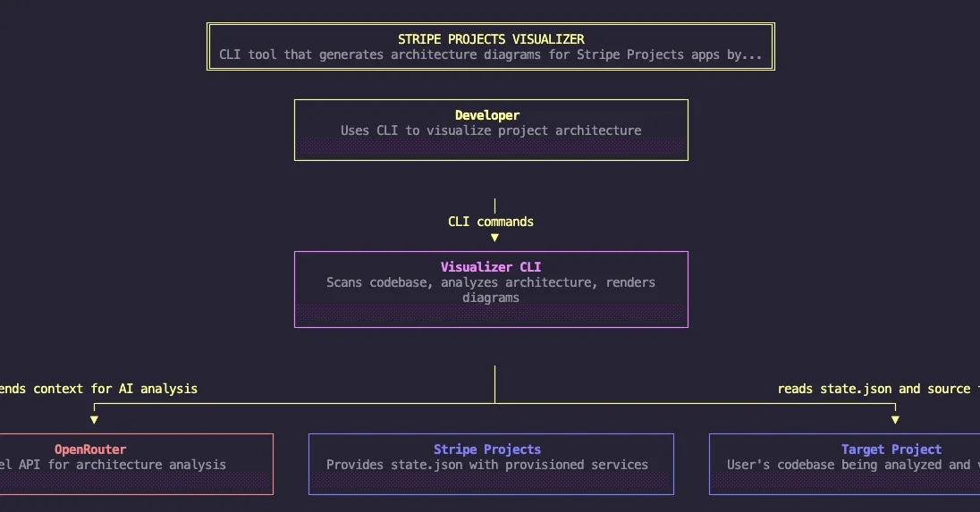Click the arrowhead below 'CLI commands' label

[x=495, y=238]
